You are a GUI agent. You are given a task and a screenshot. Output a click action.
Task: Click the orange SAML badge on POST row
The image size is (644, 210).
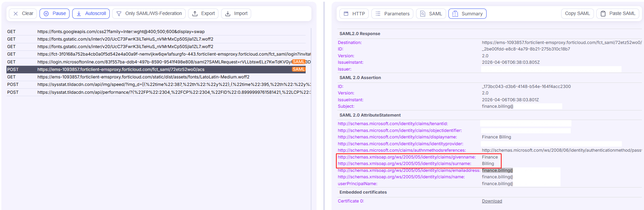[298, 69]
